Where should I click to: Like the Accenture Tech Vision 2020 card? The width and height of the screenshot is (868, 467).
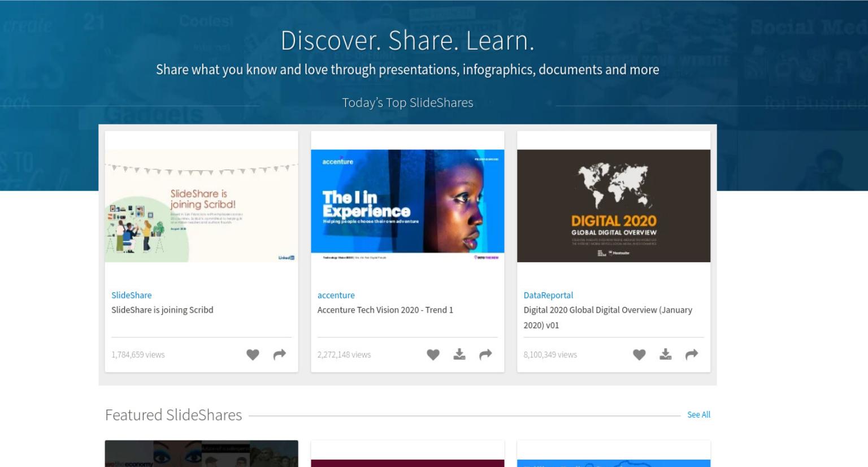tap(433, 354)
